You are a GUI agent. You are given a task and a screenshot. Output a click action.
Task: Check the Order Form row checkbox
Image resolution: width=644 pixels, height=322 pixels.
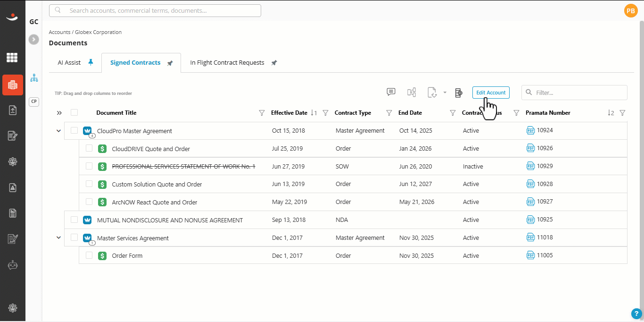(89, 255)
